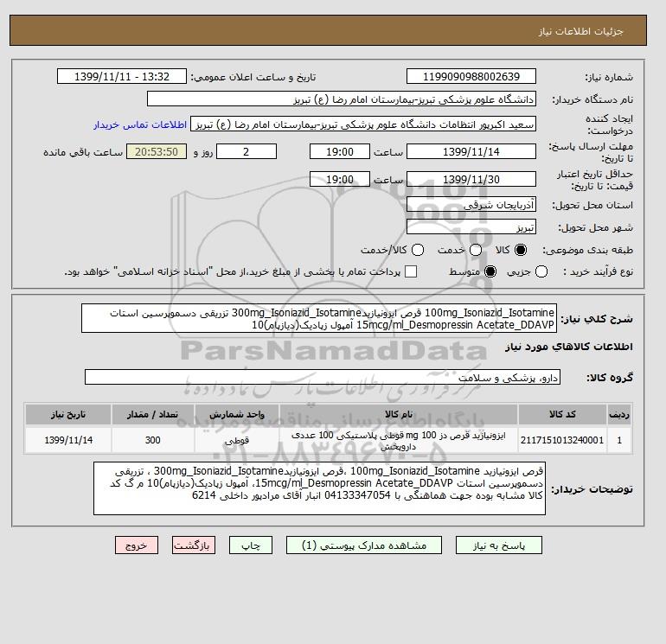Click the ایزونیازید قرص product name cell

399,440
